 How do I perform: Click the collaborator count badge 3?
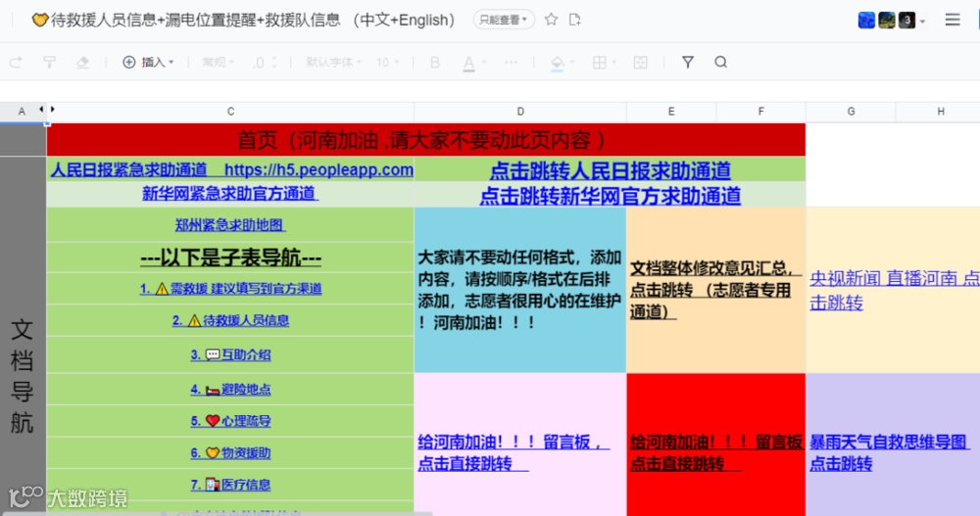pyautogui.click(x=906, y=20)
